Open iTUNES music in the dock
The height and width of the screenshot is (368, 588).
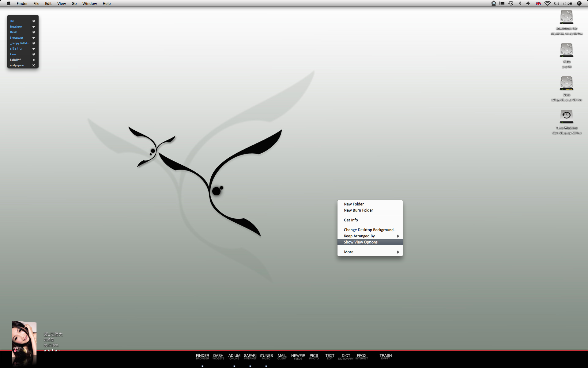[266, 357]
